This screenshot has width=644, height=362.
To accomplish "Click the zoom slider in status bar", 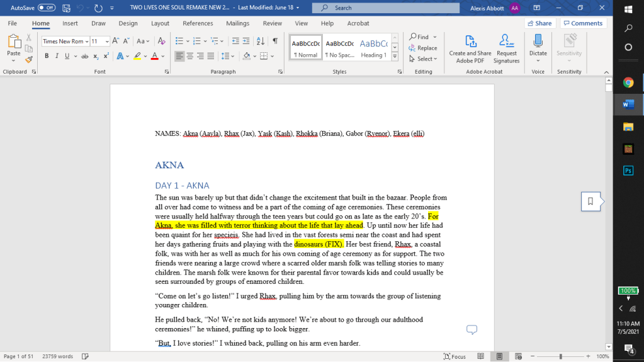I will tap(562, 356).
